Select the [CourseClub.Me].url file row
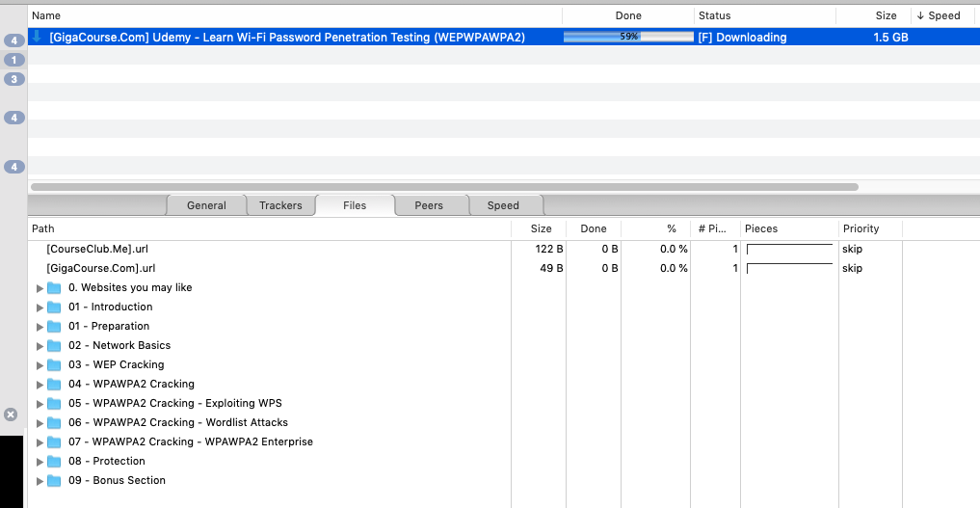 pyautogui.click(x=504, y=249)
